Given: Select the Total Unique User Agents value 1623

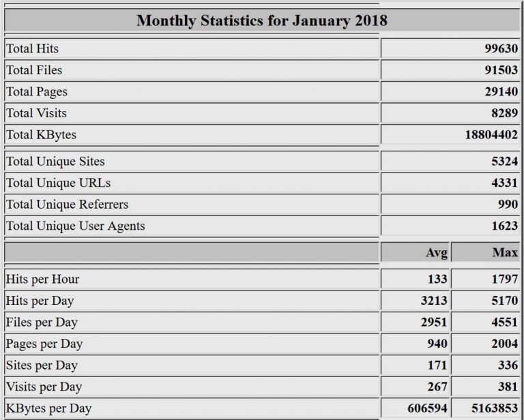Looking at the screenshot, I should pyautogui.click(x=504, y=226).
